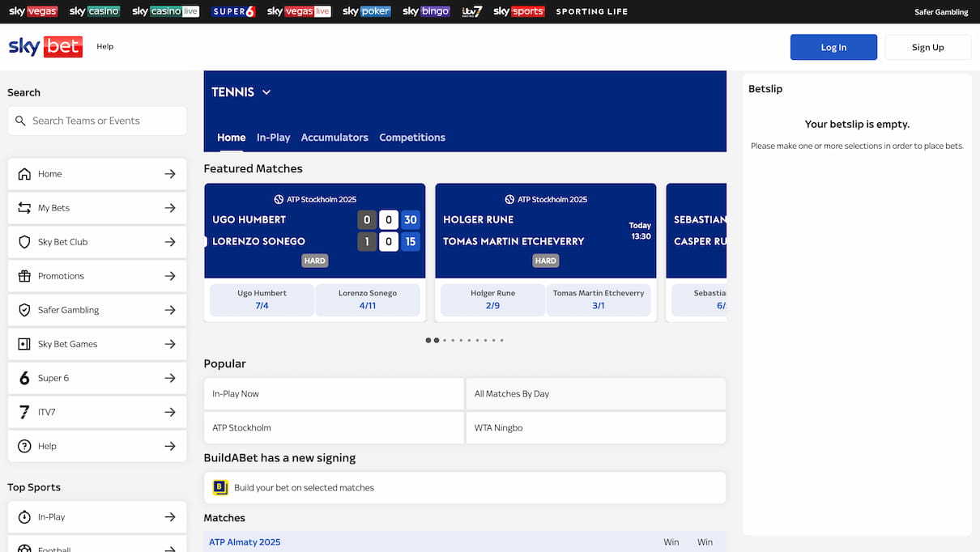Select the second carousel pagination dot

(x=437, y=340)
